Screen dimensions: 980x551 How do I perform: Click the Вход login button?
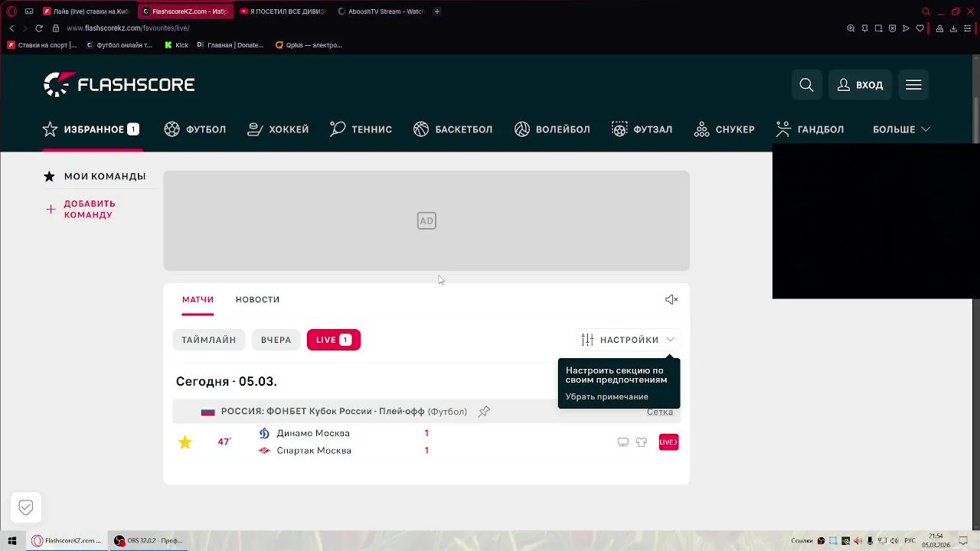point(860,85)
